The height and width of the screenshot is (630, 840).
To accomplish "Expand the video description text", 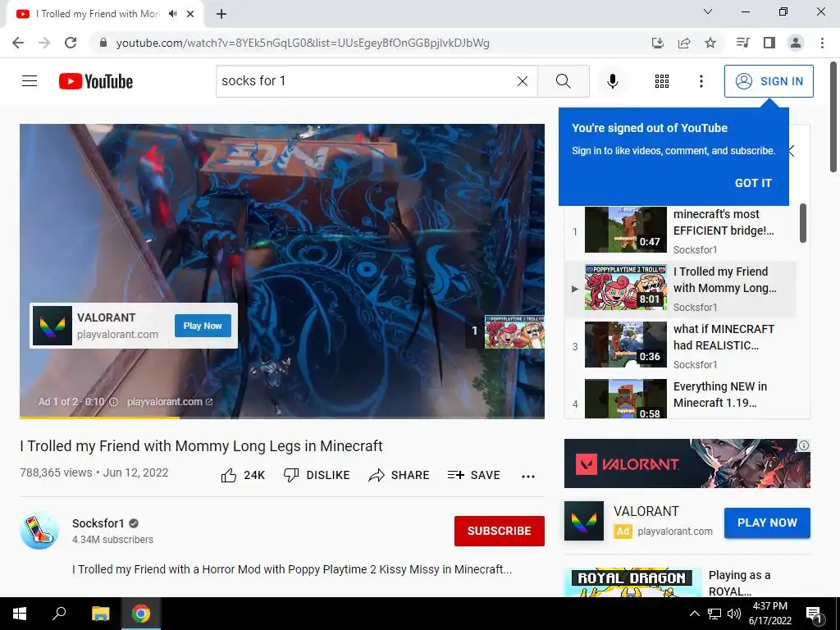I will [x=292, y=569].
